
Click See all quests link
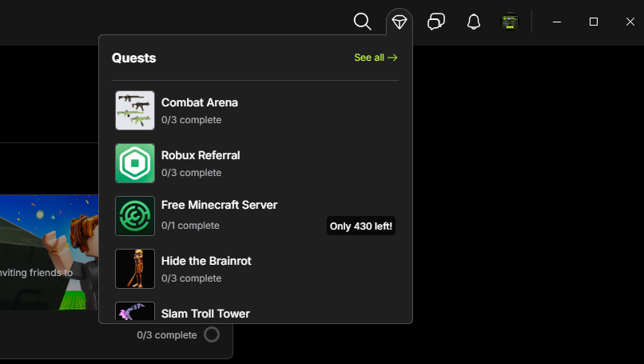coord(376,58)
